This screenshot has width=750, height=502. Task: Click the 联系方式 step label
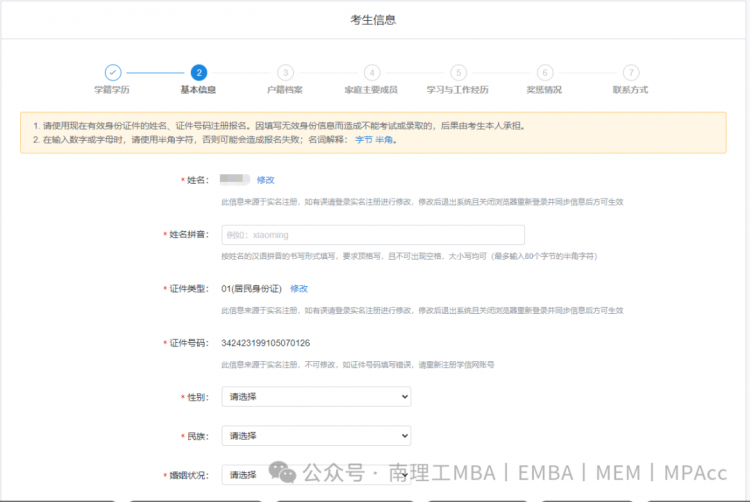630,90
